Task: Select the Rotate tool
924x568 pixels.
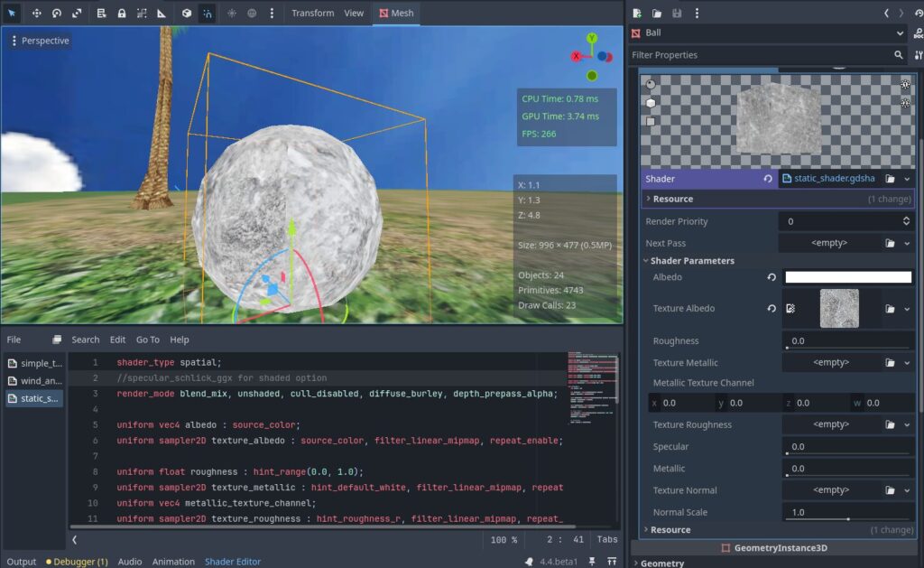Action: point(56,13)
